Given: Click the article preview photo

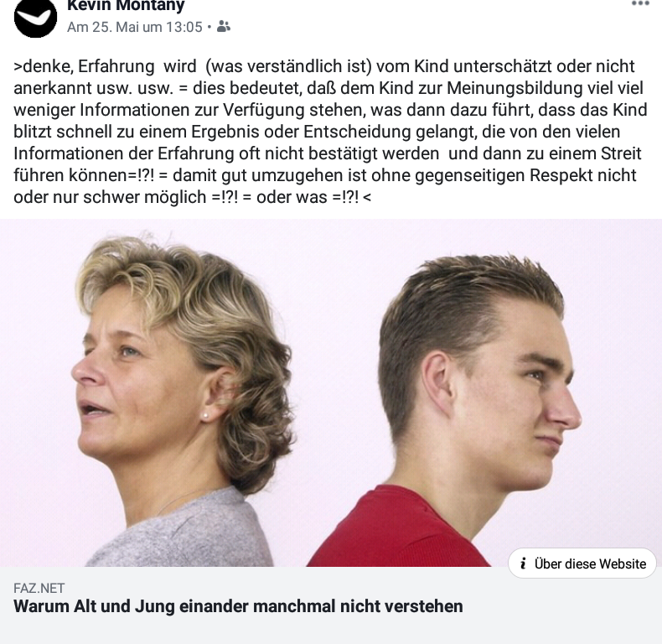Looking at the screenshot, I should 331,392.
